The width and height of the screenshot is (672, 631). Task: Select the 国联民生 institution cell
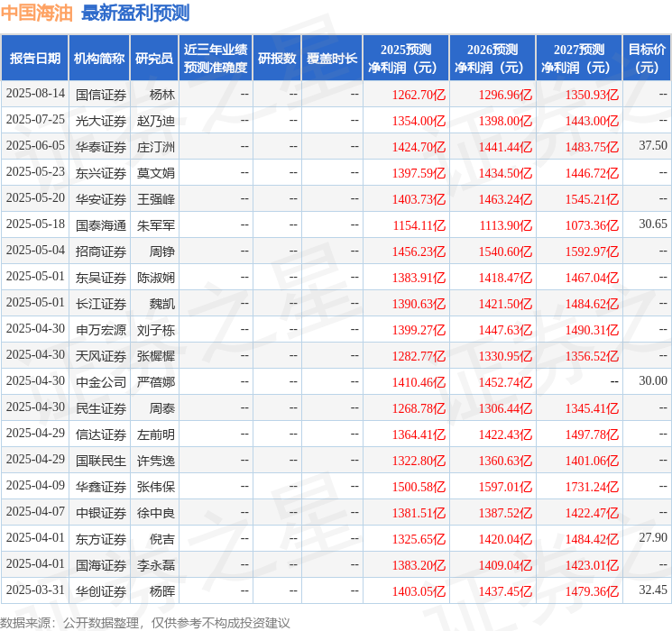pos(101,461)
